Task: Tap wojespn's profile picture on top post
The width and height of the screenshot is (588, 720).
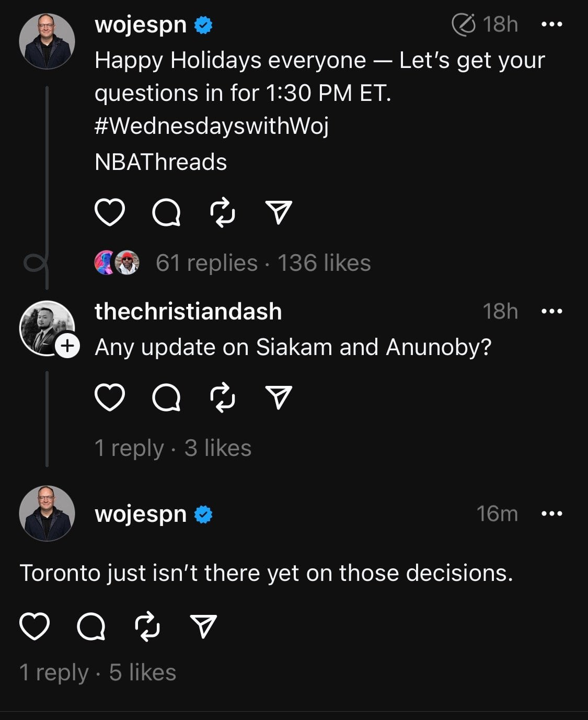Action: [47, 41]
